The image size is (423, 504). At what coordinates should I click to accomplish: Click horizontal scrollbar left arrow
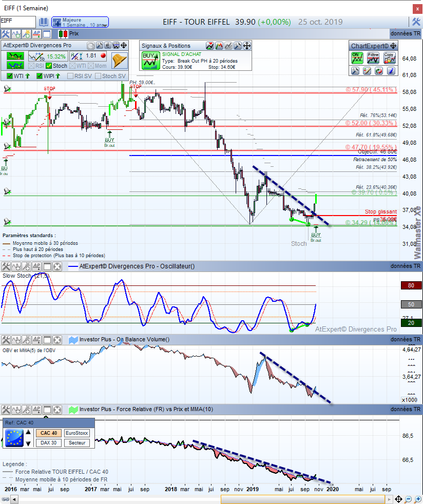pos(14,500)
